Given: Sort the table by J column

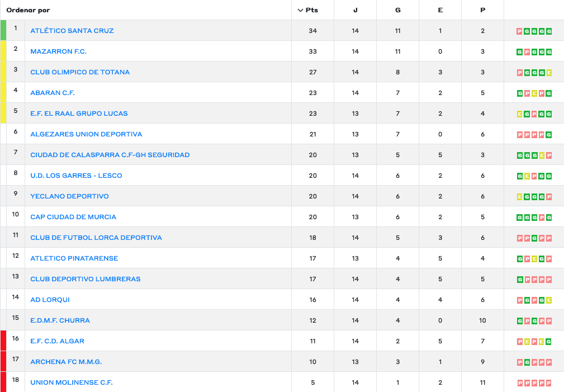Looking at the screenshot, I should (x=356, y=10).
